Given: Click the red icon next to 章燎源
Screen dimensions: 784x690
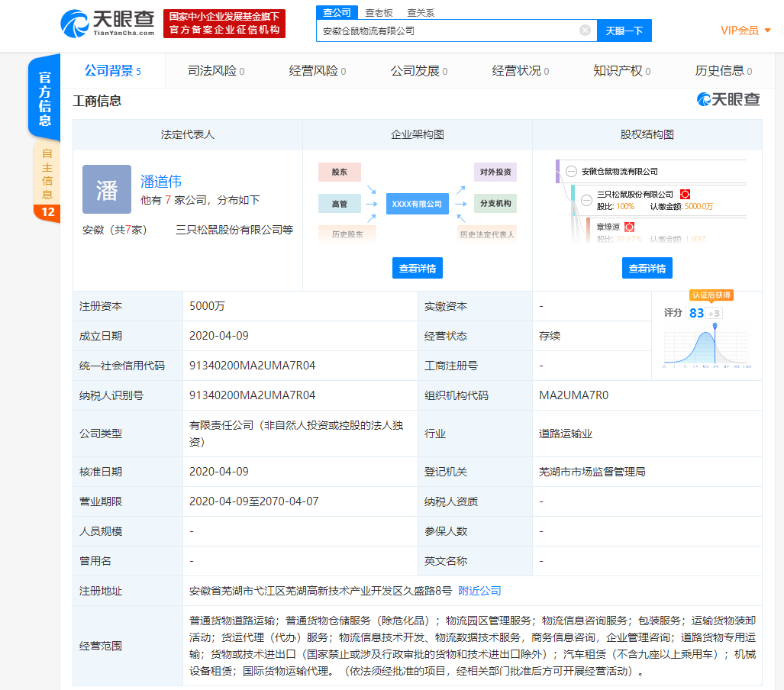Looking at the screenshot, I should click(630, 227).
